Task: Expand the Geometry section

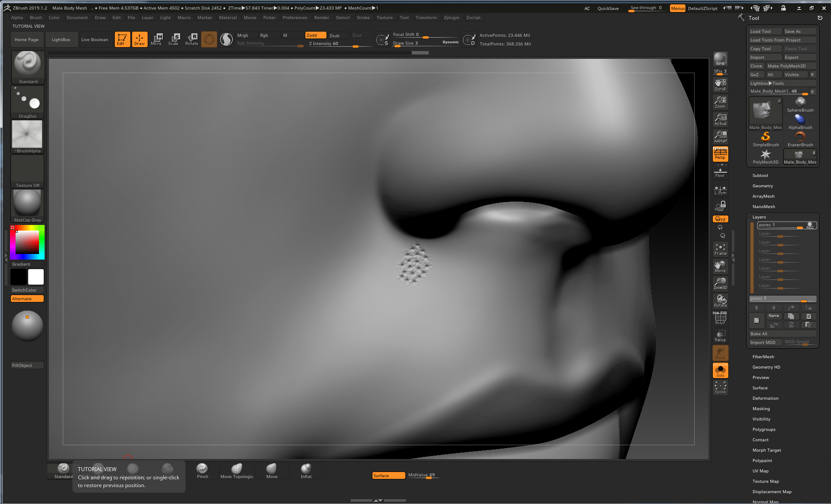Action: 763,186
